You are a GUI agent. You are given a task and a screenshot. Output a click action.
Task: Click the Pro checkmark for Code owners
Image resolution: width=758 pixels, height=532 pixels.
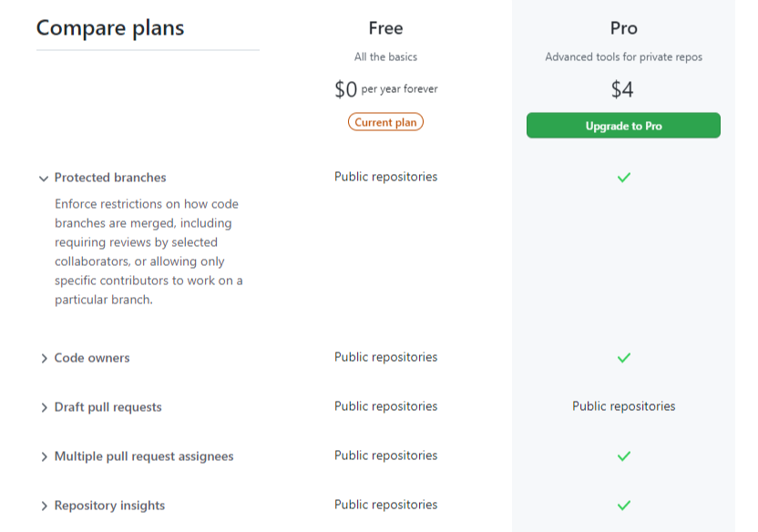[623, 358]
